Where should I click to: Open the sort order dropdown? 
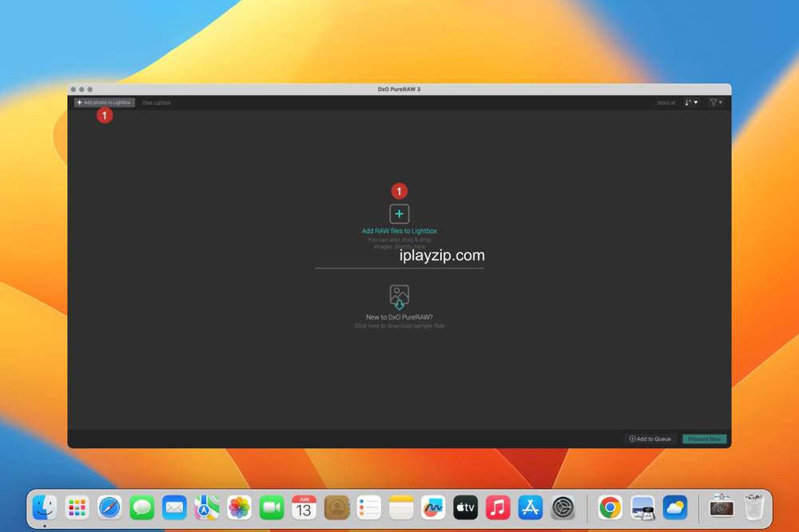pos(691,102)
